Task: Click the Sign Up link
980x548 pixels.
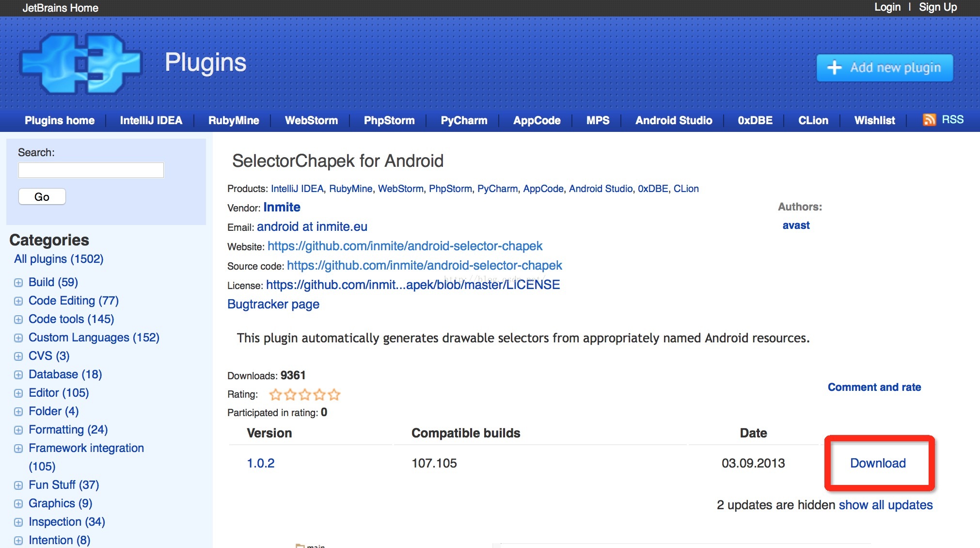Action: pyautogui.click(x=938, y=7)
